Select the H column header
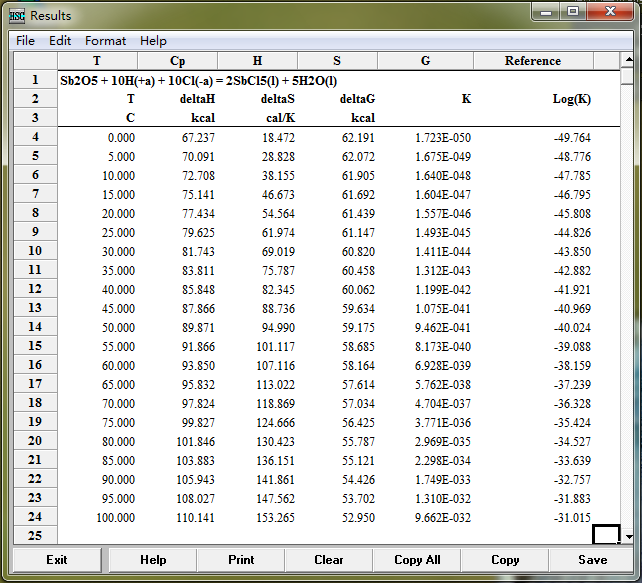The width and height of the screenshot is (642, 583). 257,61
